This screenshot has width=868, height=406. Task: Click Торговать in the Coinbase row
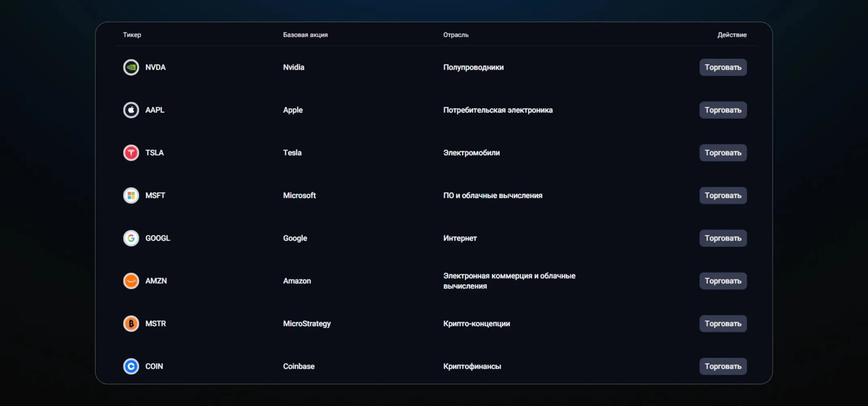[x=723, y=366]
